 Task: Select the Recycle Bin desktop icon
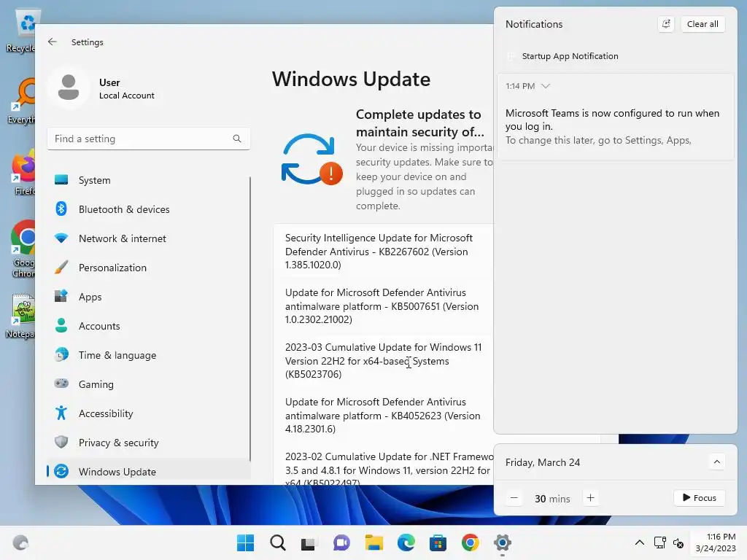point(24,31)
